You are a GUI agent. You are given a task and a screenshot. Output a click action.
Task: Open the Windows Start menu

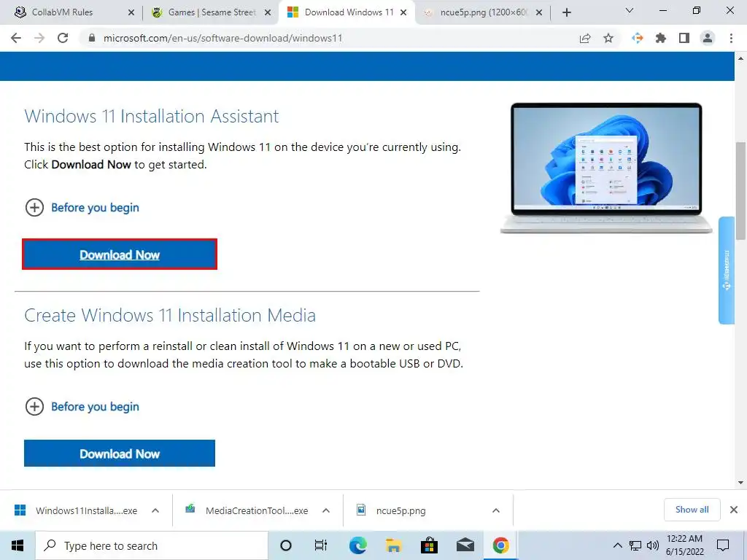click(18, 545)
